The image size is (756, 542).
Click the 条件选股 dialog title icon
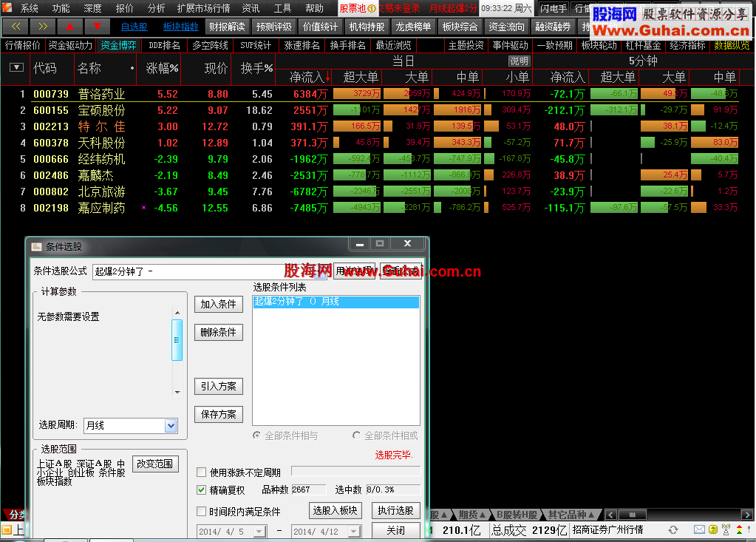click(37, 247)
